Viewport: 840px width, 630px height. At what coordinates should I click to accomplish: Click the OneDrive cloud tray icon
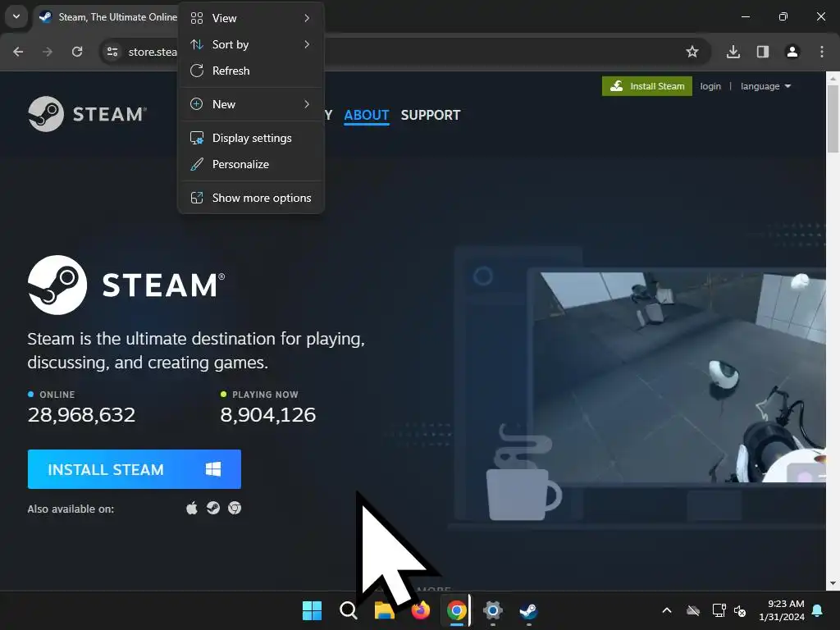[x=693, y=610]
